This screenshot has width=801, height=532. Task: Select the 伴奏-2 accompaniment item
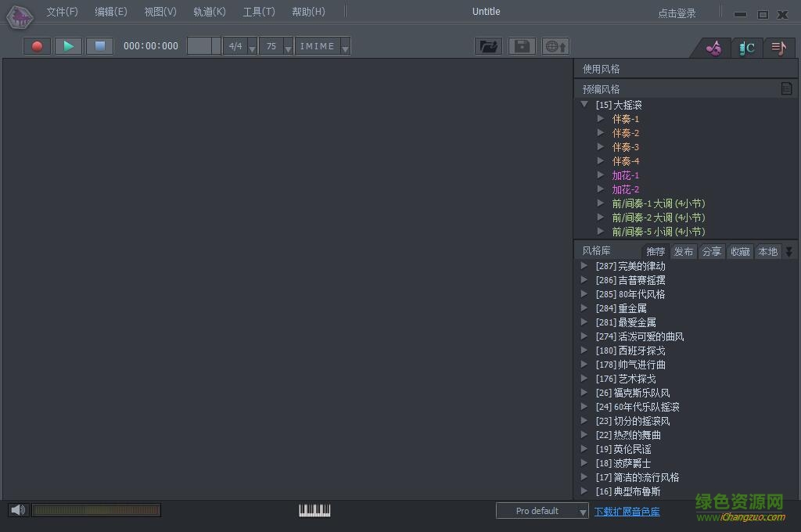625,132
